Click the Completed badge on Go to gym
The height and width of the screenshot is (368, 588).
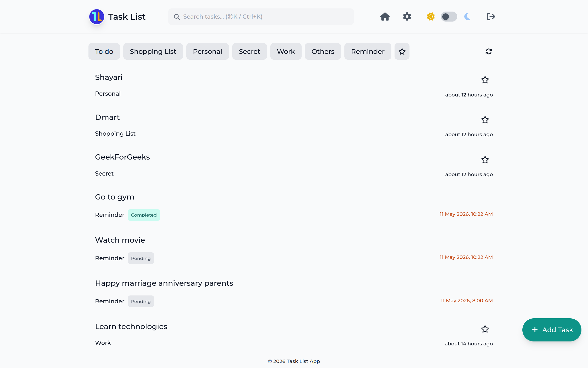144,215
